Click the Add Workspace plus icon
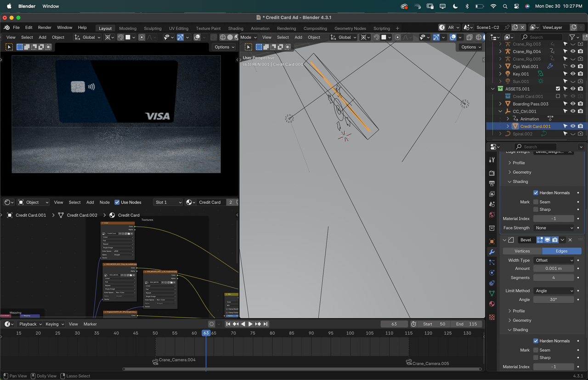 click(397, 28)
